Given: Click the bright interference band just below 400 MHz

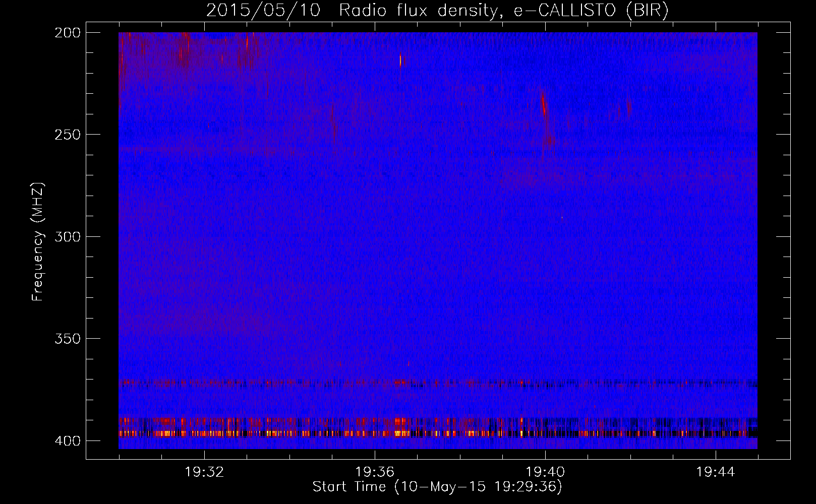Looking at the screenshot, I should 438,433.
